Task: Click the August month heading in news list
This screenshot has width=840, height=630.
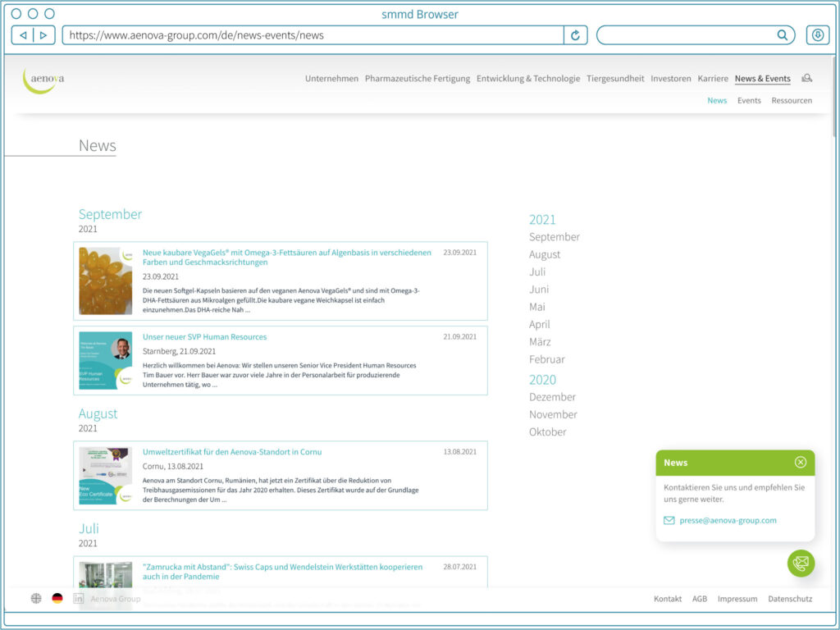Action: tap(98, 413)
